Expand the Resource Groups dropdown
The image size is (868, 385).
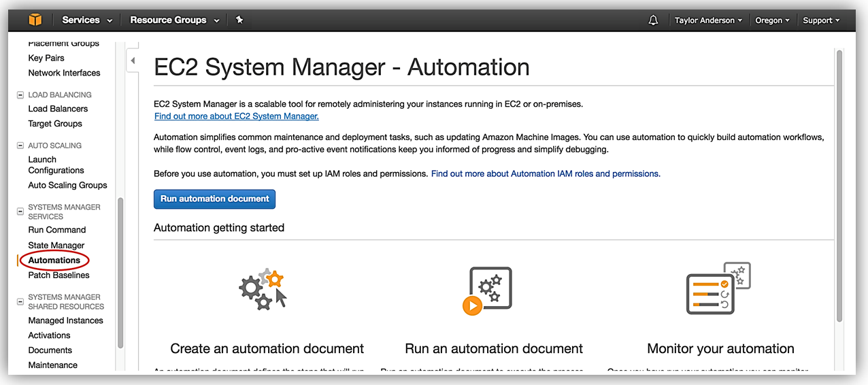(175, 20)
